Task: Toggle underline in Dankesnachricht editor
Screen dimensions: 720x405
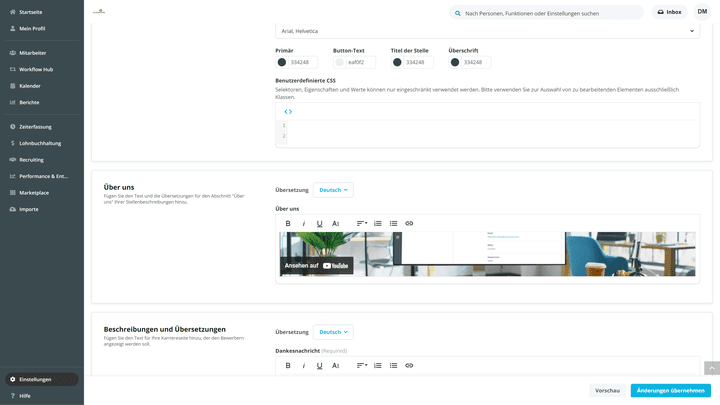Action: (x=319, y=366)
